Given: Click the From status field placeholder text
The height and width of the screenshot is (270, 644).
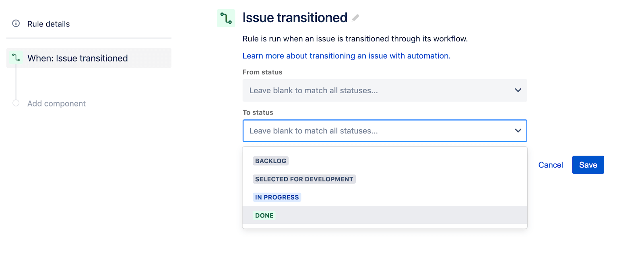Looking at the screenshot, I should pos(313,90).
